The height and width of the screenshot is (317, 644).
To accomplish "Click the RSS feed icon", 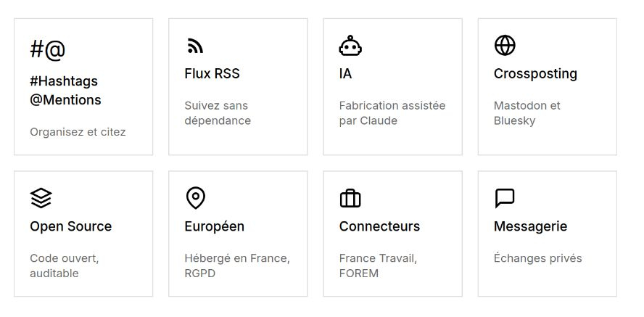I will (x=195, y=46).
